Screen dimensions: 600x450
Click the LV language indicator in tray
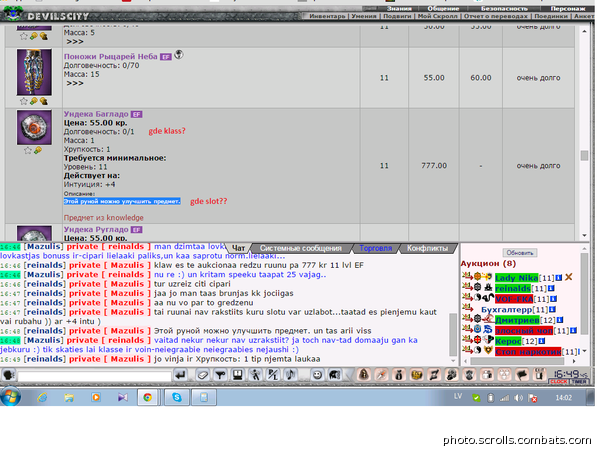coord(458,396)
